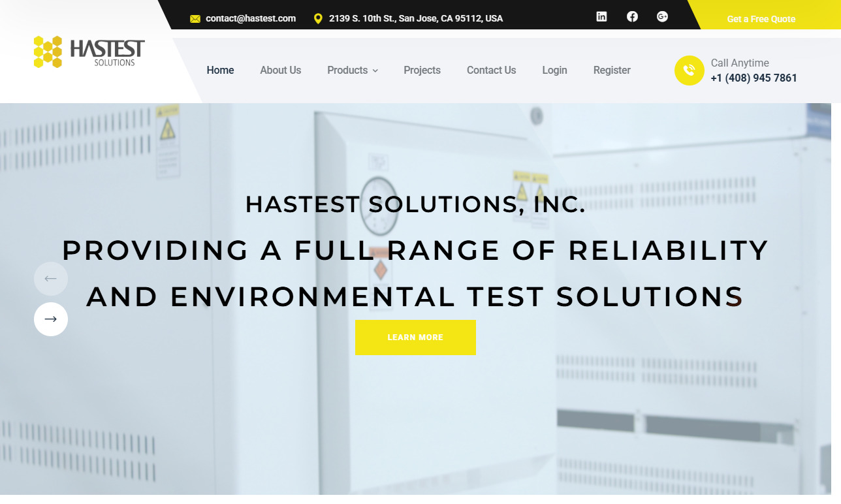Navigate to the Projects page
The height and width of the screenshot is (504, 841).
422,70
